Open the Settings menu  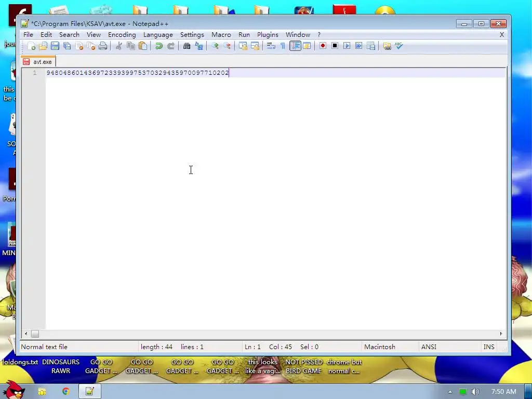pos(192,35)
